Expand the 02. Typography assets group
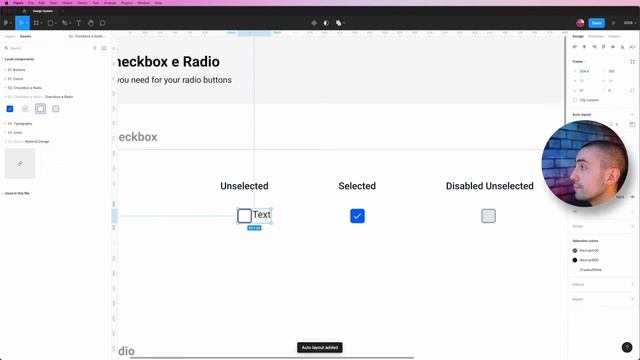640x360 pixels. tap(20, 124)
